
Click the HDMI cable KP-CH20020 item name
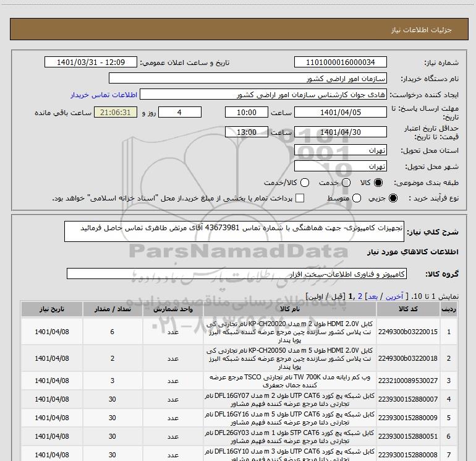point(289,332)
